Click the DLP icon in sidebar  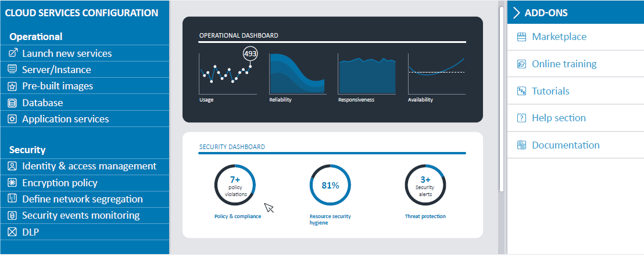(x=12, y=232)
